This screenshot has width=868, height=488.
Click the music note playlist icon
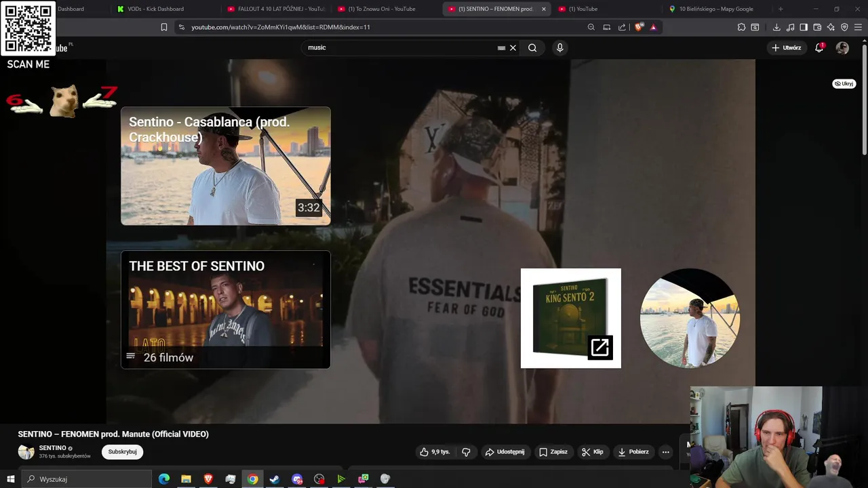(x=791, y=27)
